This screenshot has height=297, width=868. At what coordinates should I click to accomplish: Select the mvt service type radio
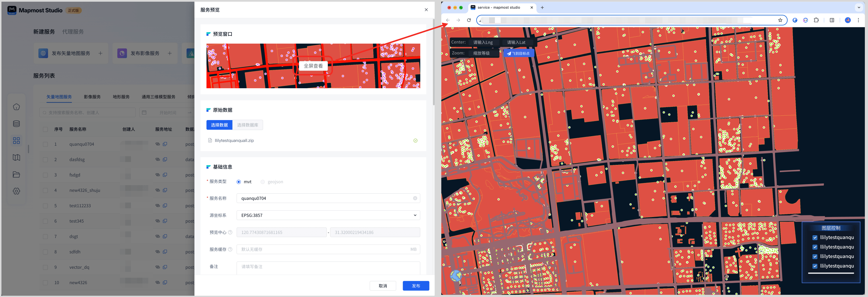239,182
